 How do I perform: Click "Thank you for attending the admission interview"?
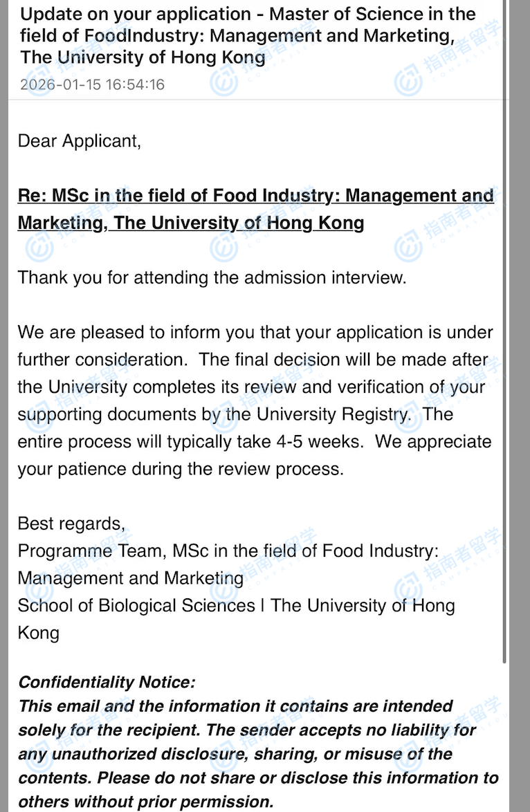tap(212, 277)
